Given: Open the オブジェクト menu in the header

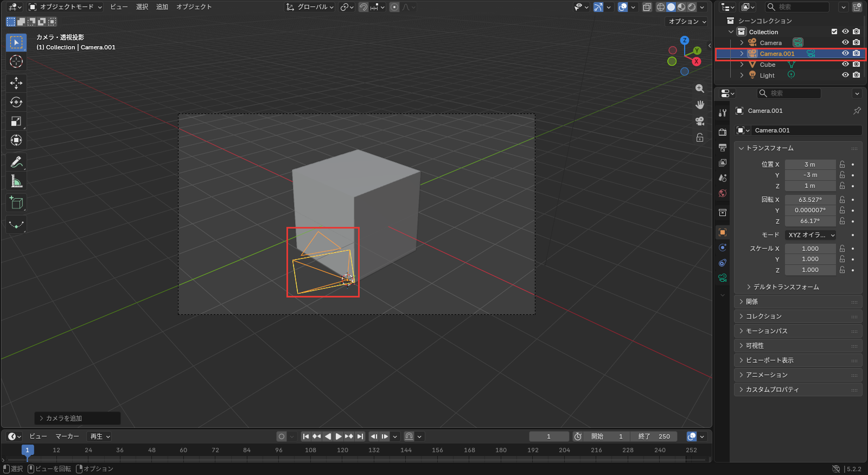Looking at the screenshot, I should click(x=194, y=7).
